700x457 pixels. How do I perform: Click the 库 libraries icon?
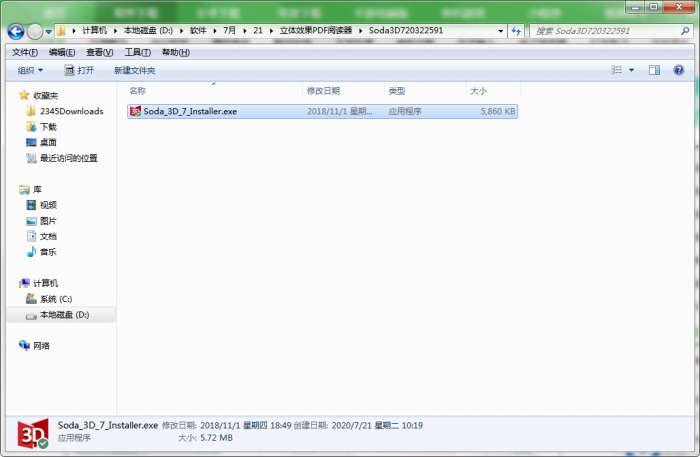click(24, 190)
